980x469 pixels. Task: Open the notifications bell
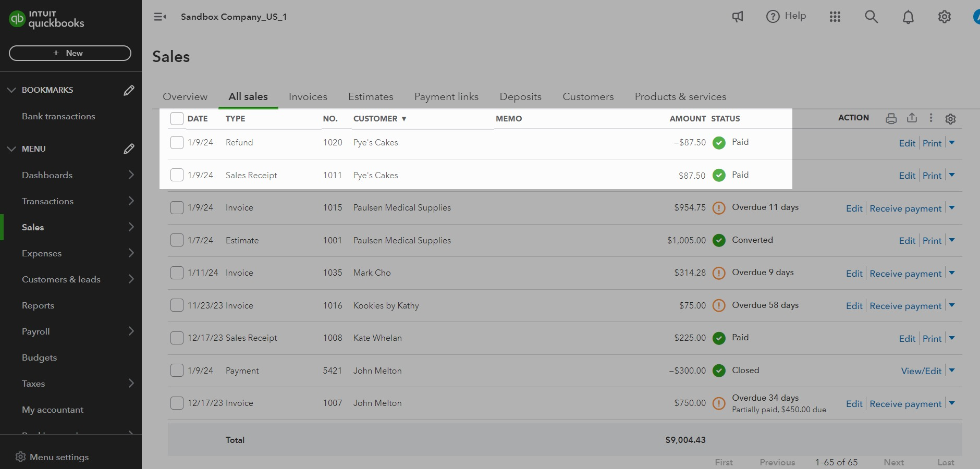908,17
